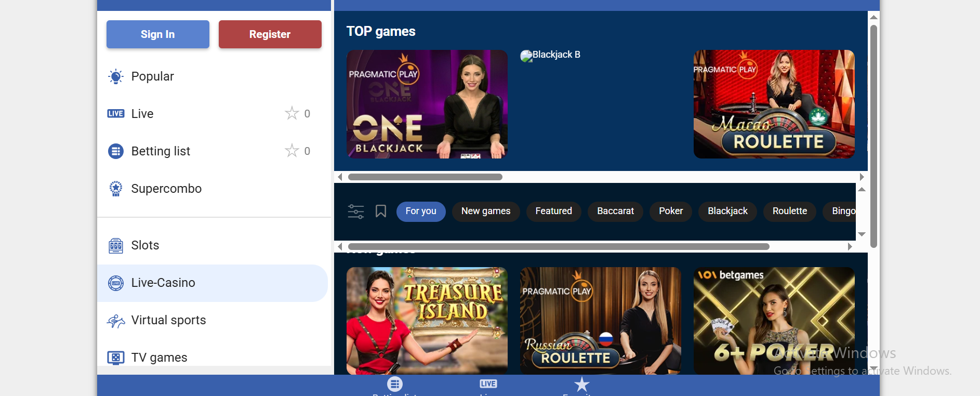980x396 pixels.
Task: Click down arrow of category panel scrollbar
Action: (x=862, y=234)
